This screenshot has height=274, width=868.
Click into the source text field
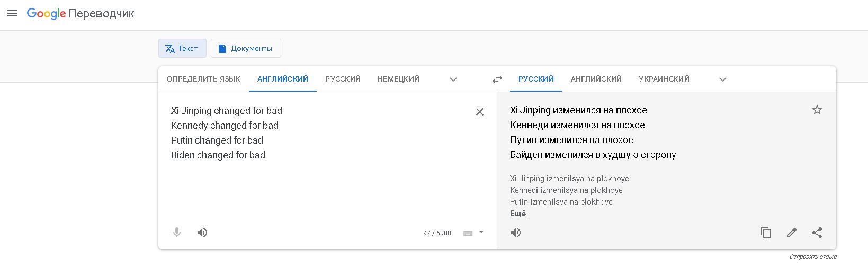pos(318,154)
